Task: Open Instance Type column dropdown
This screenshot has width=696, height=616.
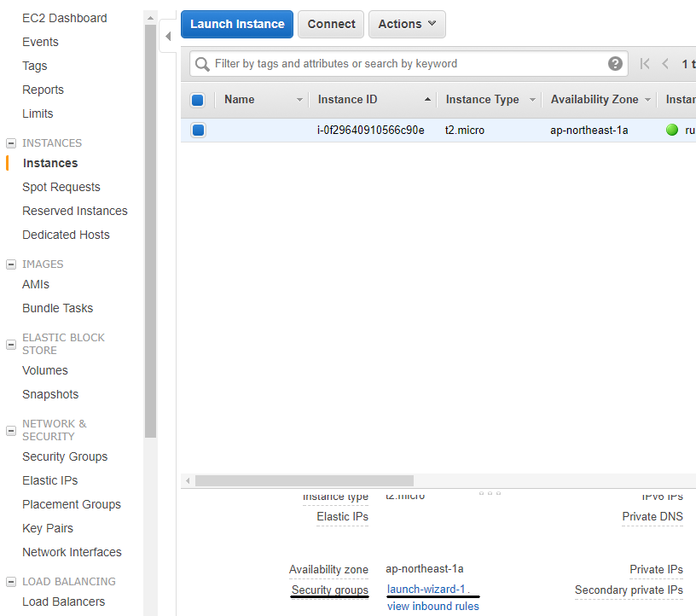Action: click(x=532, y=100)
